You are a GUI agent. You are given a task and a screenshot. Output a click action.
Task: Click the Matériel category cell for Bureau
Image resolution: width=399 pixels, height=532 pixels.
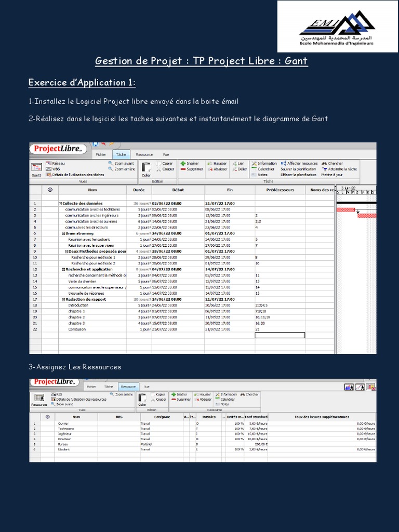(162, 444)
